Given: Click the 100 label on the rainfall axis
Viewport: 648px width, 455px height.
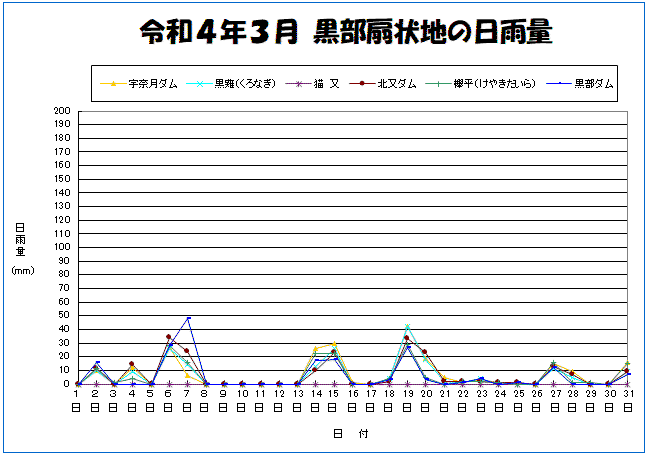Looking at the screenshot, I should click(x=62, y=247).
